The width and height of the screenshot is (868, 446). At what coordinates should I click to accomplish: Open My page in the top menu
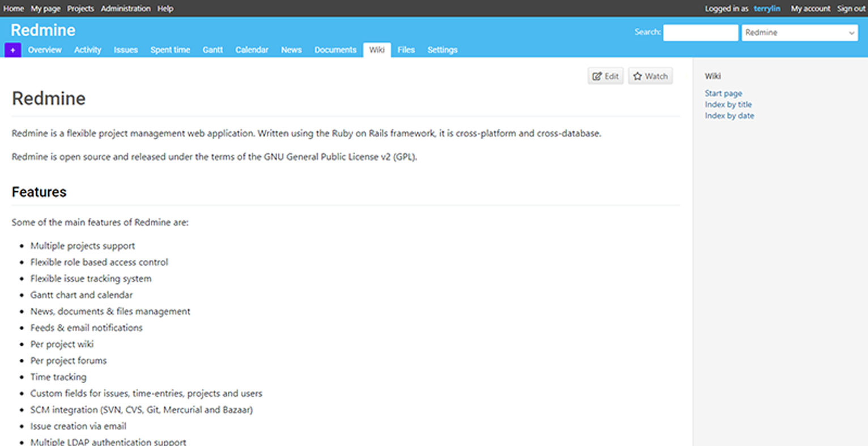(x=45, y=8)
